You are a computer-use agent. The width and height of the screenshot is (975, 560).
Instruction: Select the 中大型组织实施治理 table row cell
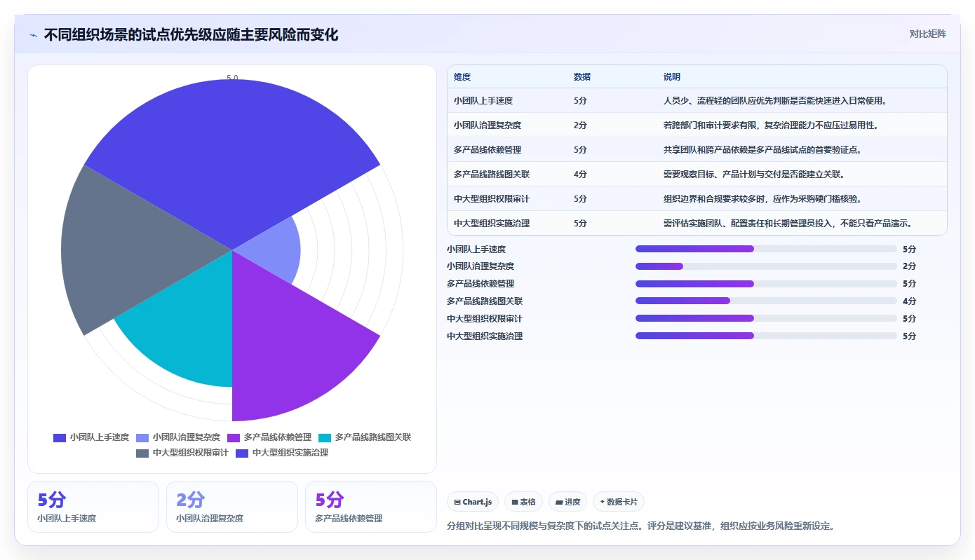492,224
